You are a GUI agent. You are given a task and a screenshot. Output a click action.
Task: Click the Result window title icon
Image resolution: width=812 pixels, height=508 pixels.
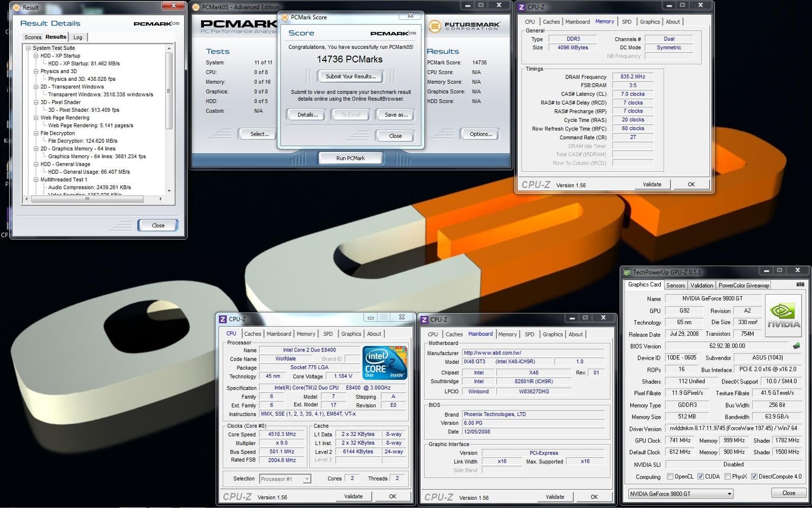17,8
